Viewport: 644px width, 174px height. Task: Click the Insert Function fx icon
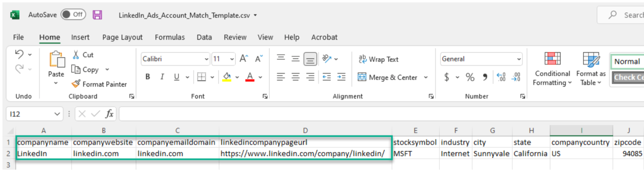click(x=109, y=114)
